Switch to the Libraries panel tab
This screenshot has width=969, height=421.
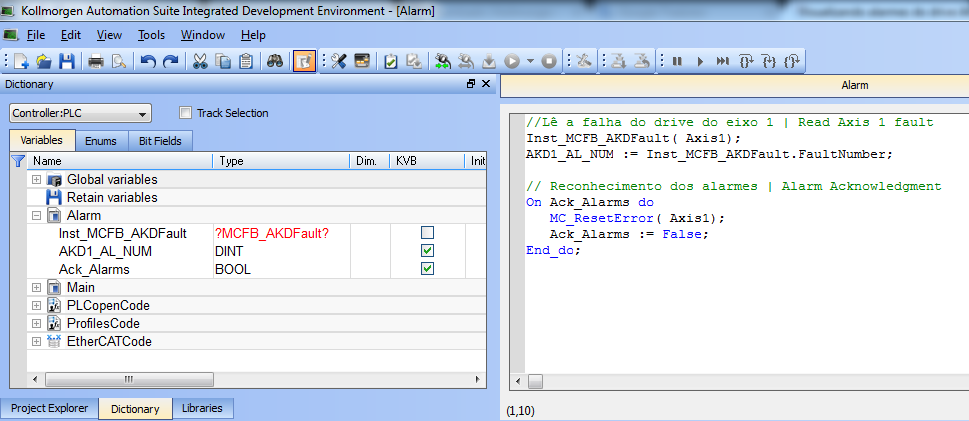203,408
